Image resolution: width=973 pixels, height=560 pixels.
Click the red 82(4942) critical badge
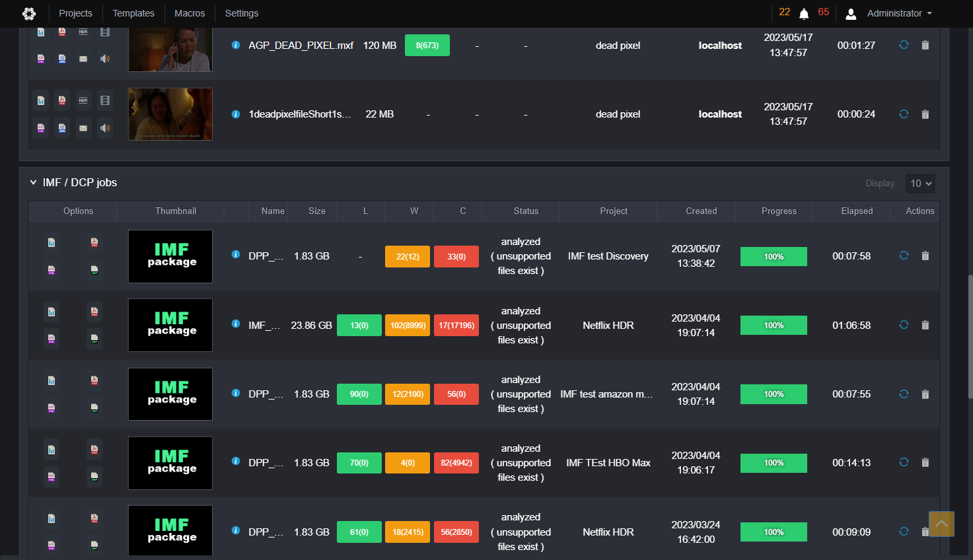coord(456,462)
